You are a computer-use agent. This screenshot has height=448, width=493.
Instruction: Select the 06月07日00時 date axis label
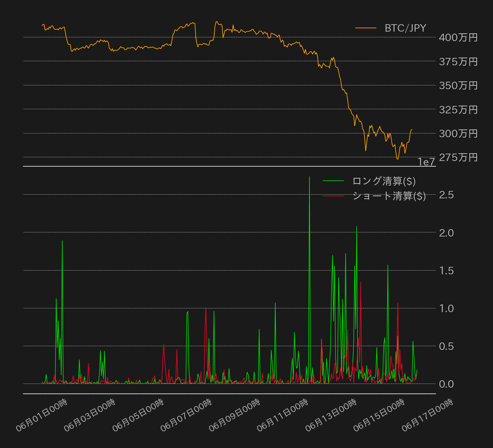(x=186, y=415)
